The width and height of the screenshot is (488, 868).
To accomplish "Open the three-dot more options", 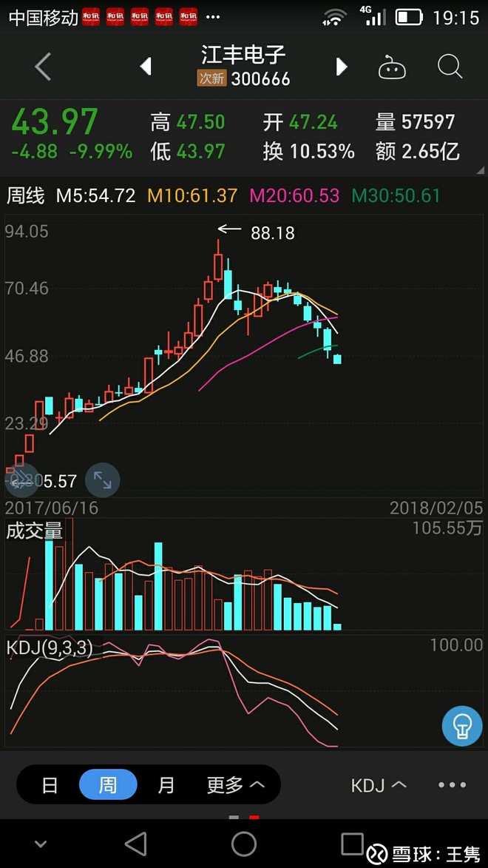I will 452,784.
